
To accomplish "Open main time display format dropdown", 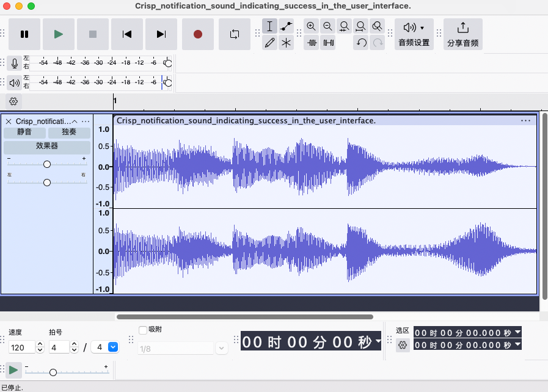I will (x=378, y=340).
